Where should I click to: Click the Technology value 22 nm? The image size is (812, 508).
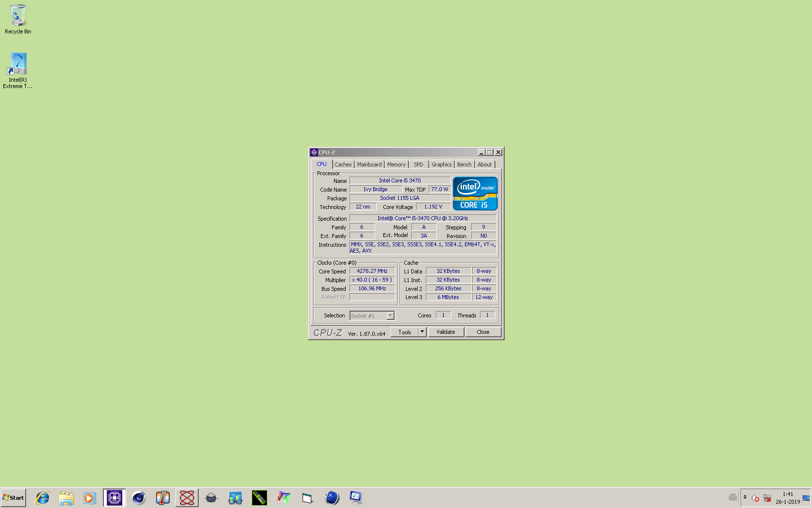pos(363,207)
